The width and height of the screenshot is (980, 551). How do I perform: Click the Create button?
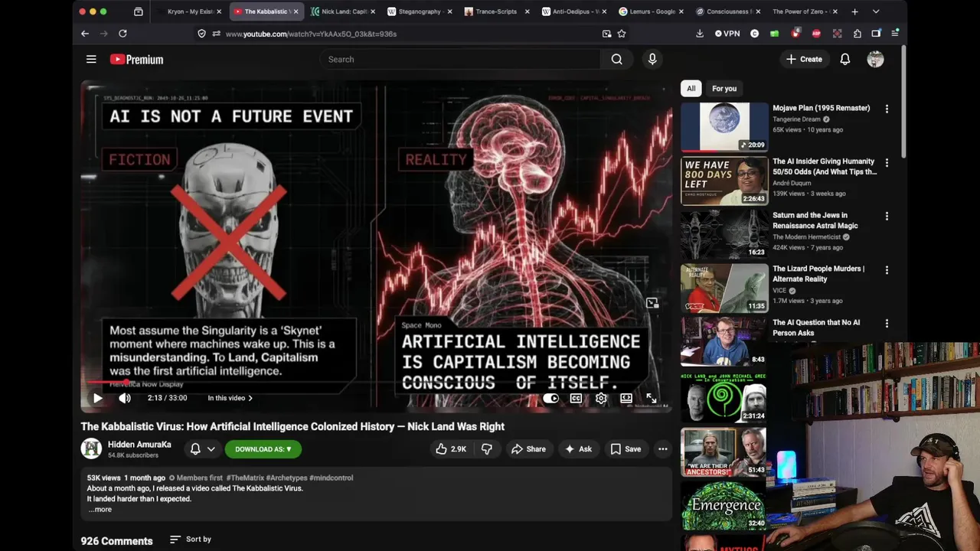(x=804, y=59)
